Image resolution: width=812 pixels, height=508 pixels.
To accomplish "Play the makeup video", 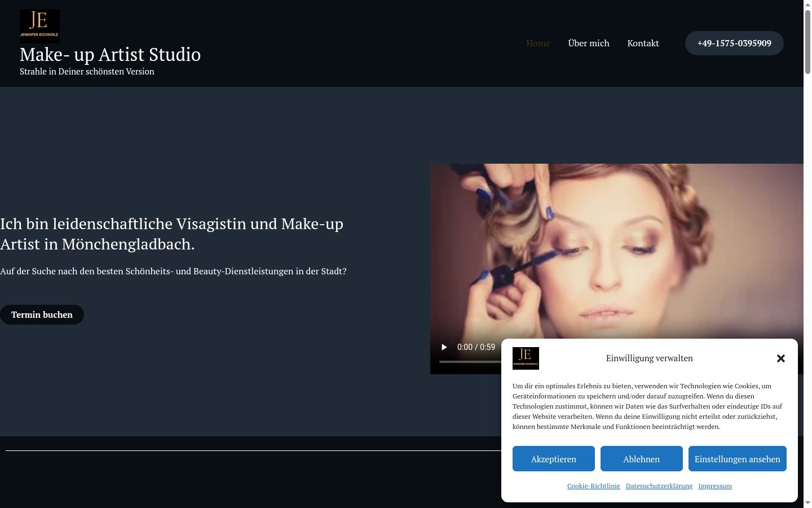I will coord(444,347).
